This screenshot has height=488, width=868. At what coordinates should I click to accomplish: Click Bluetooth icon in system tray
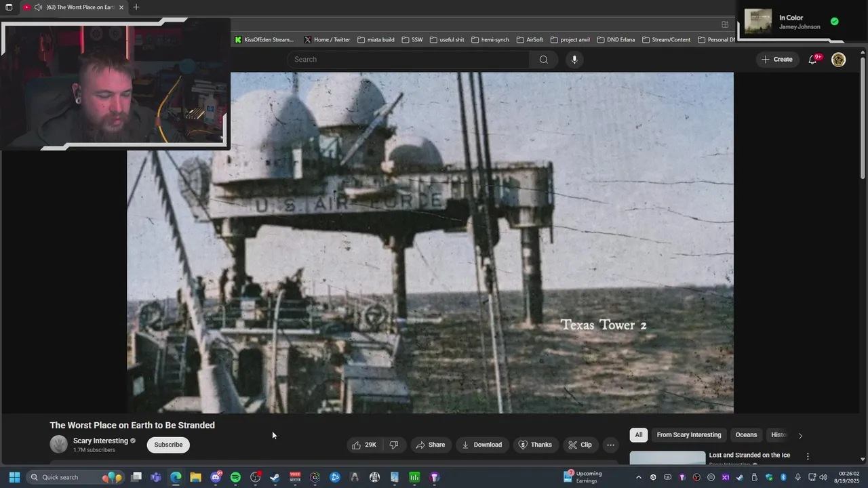783,477
